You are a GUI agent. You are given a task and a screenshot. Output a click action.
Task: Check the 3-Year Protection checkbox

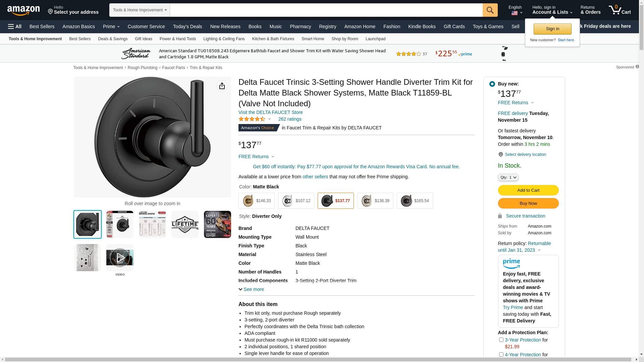[501, 340]
